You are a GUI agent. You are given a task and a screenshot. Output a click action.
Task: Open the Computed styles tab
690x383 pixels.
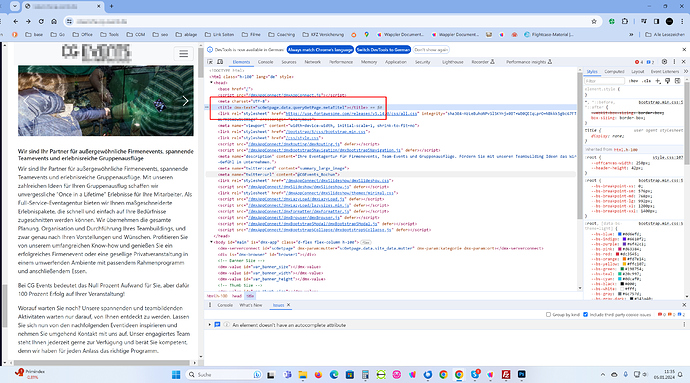[614, 71]
